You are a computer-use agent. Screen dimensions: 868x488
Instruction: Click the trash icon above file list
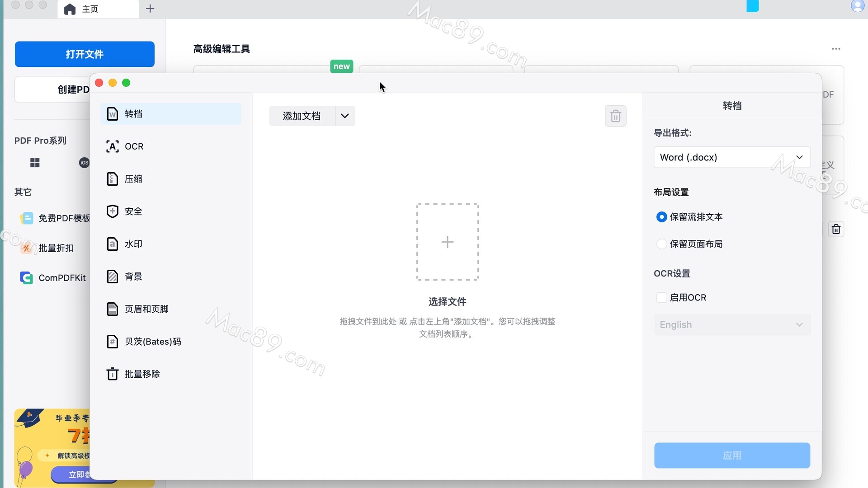click(615, 116)
